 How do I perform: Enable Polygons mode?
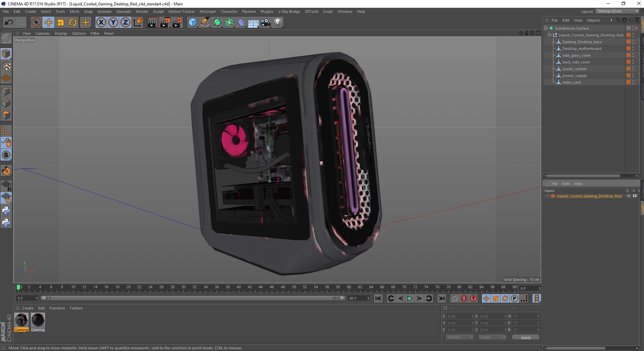click(x=6, y=115)
